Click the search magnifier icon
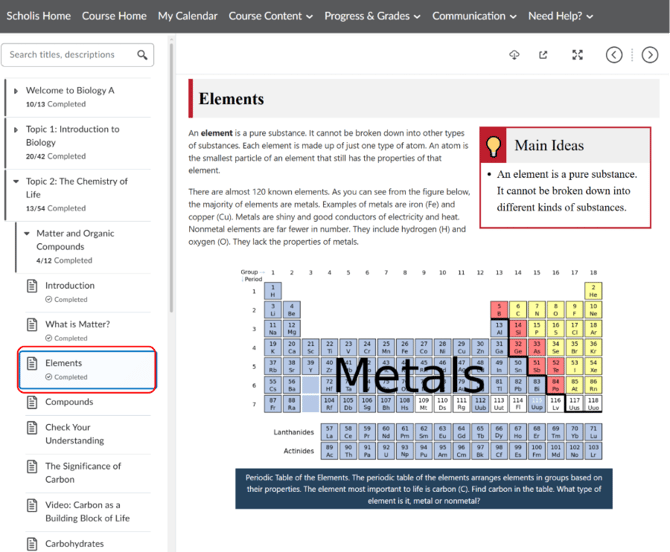This screenshot has width=670, height=552. click(x=142, y=55)
